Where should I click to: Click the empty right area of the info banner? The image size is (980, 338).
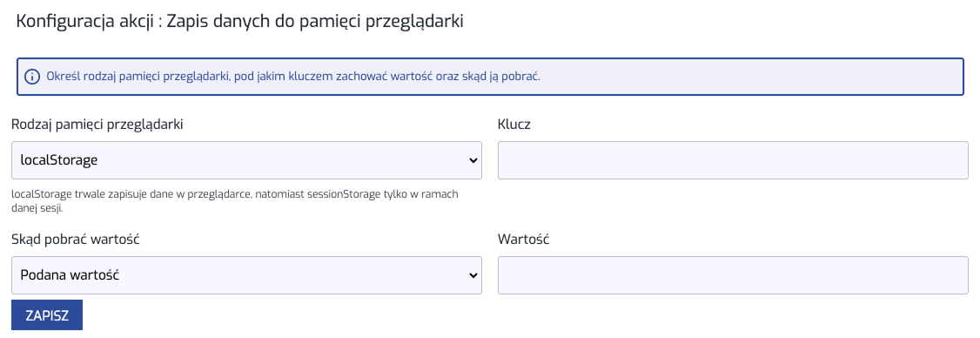click(x=750, y=77)
